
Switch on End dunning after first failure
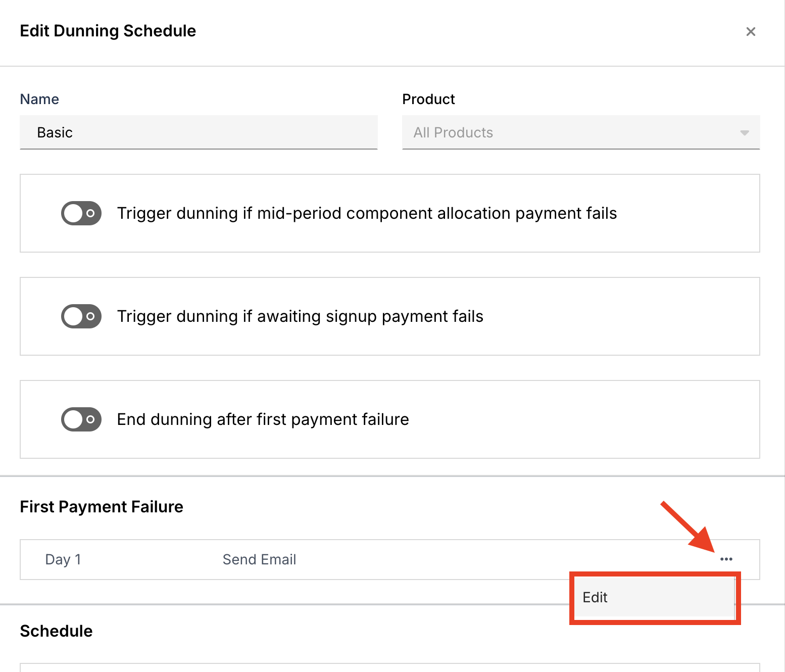coord(81,419)
